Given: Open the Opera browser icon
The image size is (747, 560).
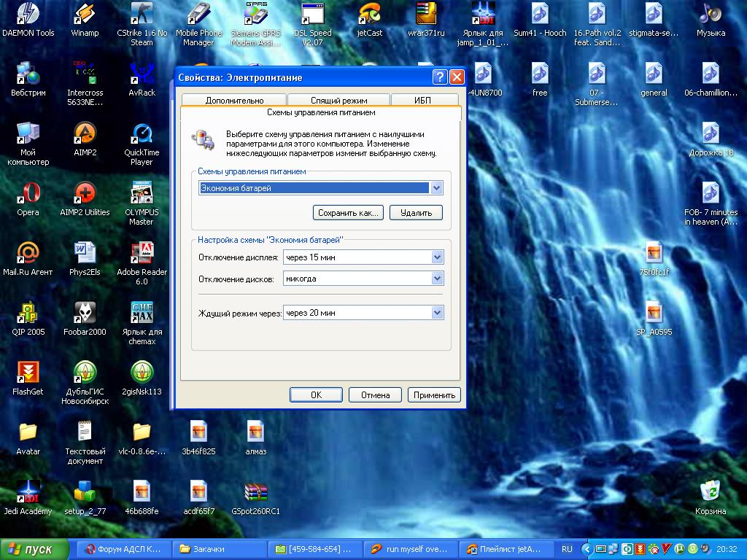Looking at the screenshot, I should tap(28, 194).
